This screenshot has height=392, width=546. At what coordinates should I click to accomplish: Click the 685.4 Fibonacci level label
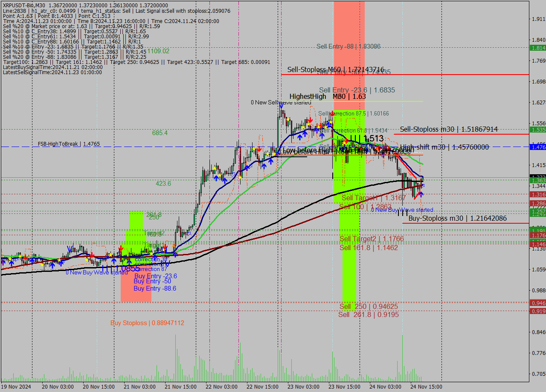[160, 133]
